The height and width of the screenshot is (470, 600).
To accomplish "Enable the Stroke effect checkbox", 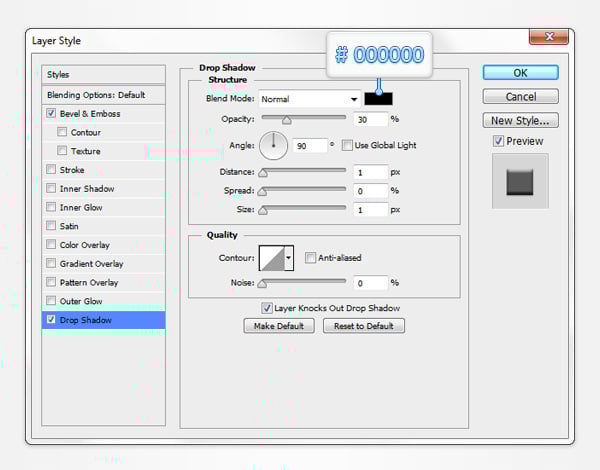I will pos(51,170).
